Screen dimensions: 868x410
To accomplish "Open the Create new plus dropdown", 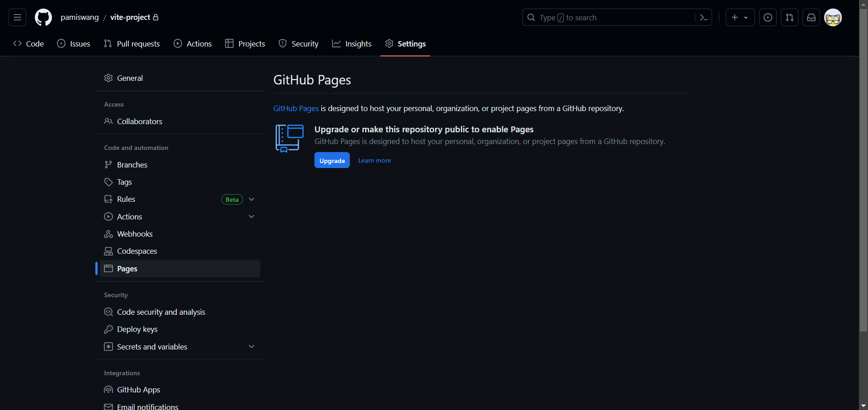I will [740, 18].
